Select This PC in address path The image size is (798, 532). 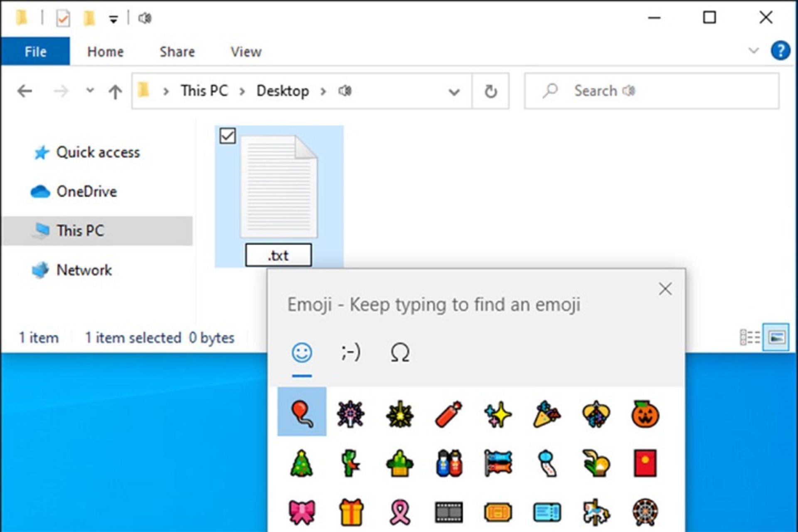point(204,91)
